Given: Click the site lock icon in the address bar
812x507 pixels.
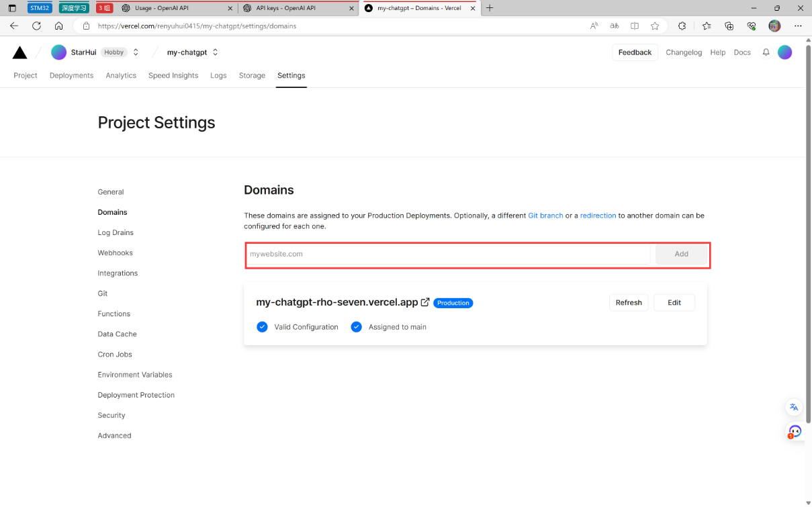Looking at the screenshot, I should click(x=86, y=26).
